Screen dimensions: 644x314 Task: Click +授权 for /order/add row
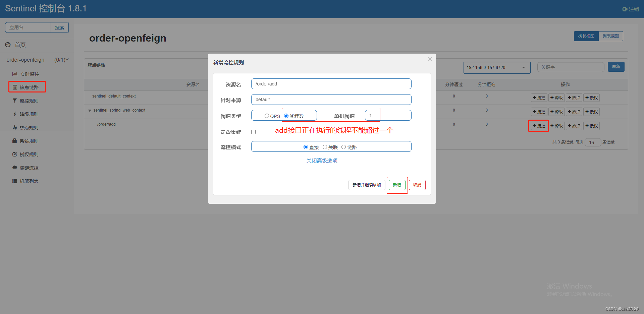(591, 126)
